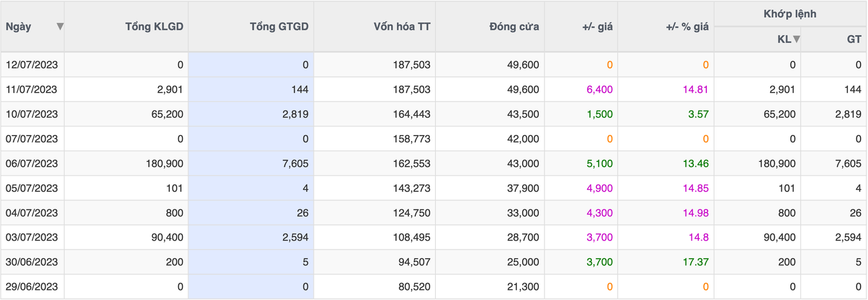This screenshot has width=868, height=300.
Task: Click the GT column header
Action: (854, 39)
